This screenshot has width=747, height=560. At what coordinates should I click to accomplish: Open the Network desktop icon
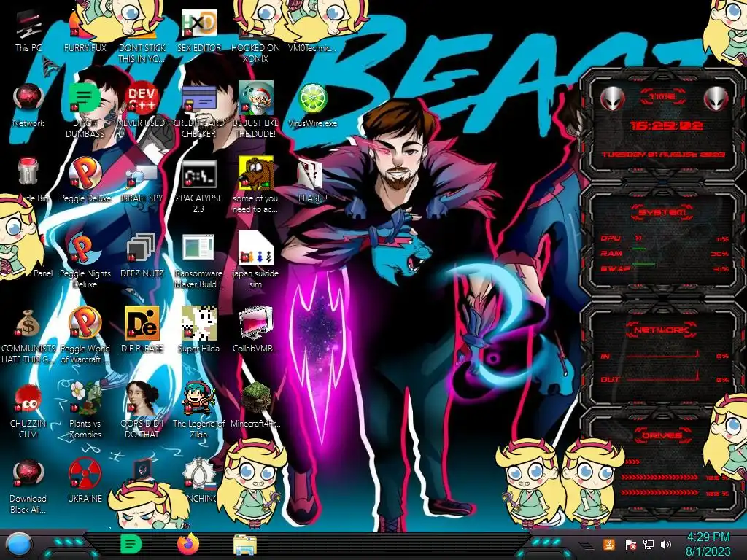click(28, 106)
